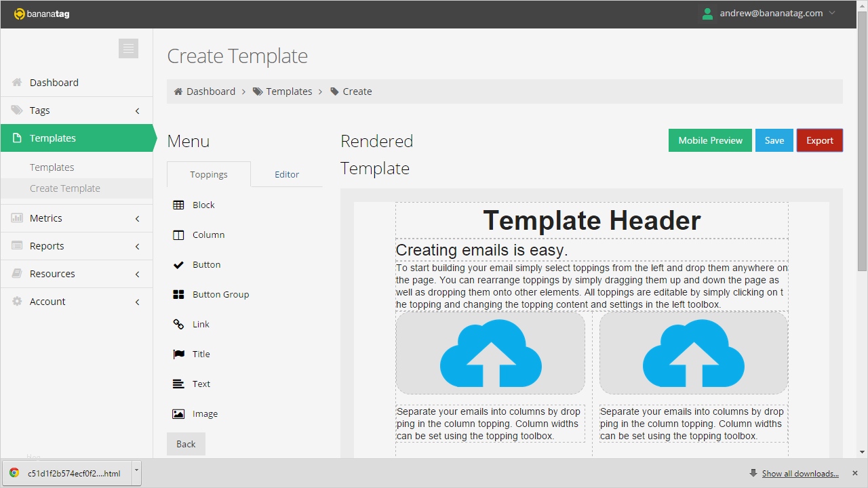Open the Metrics sidebar menu
The height and width of the screenshot is (488, 868).
[x=77, y=218]
